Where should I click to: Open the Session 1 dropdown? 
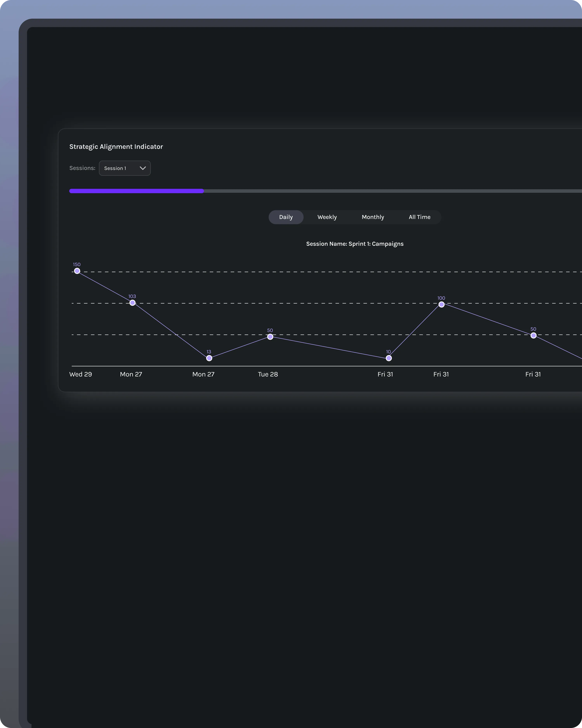coord(124,168)
